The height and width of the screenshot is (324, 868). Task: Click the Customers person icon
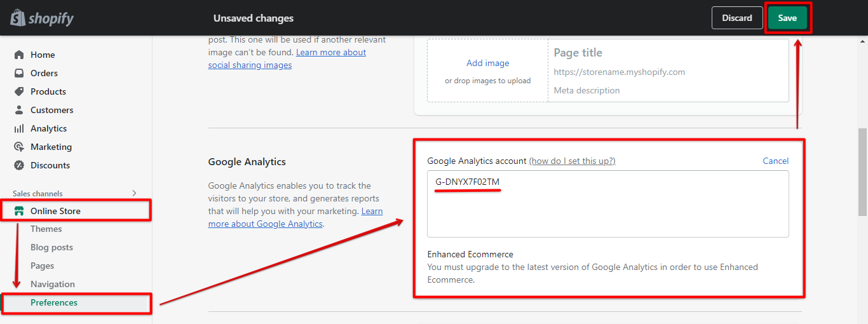pos(19,110)
